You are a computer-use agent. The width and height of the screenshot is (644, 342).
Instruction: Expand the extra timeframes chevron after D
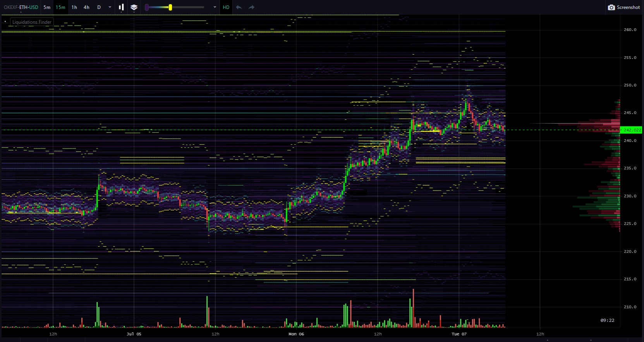point(110,7)
